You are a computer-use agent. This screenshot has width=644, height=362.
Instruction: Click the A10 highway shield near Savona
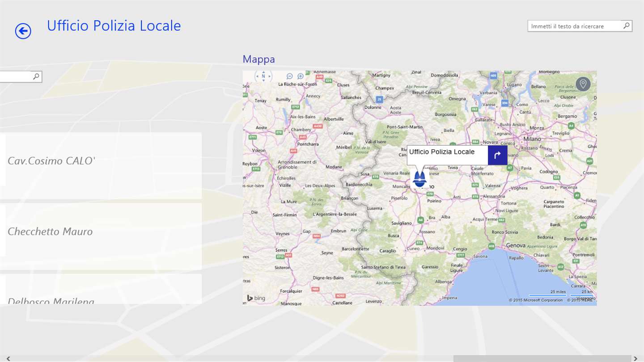[x=491, y=246]
